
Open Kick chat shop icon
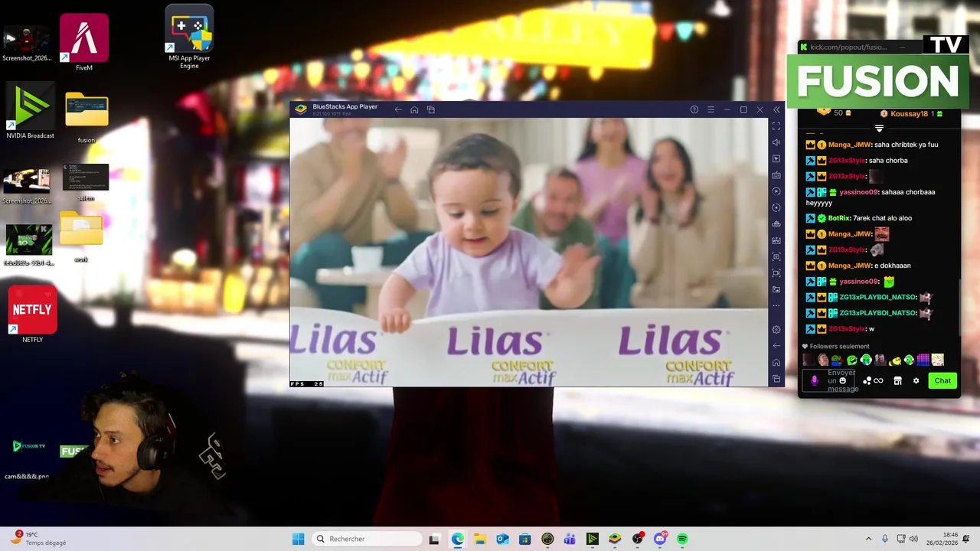[x=897, y=380]
